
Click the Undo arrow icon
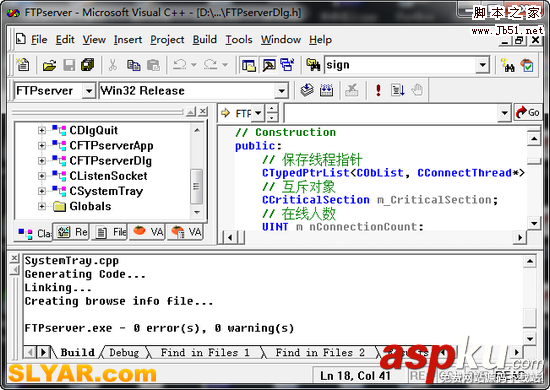pos(180,65)
